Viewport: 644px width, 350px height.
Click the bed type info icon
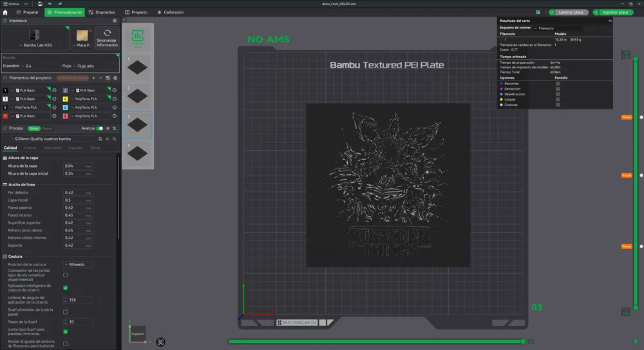pos(90,31)
